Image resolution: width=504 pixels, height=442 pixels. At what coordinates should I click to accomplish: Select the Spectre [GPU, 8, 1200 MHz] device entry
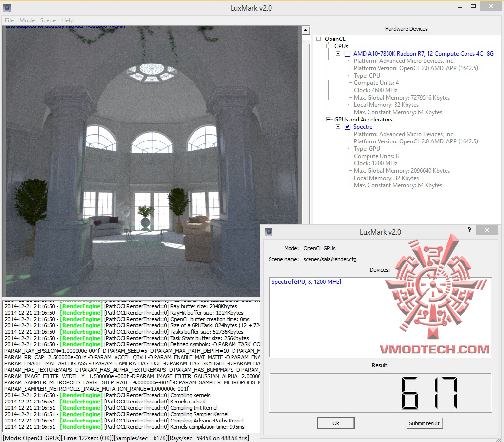coord(306,282)
